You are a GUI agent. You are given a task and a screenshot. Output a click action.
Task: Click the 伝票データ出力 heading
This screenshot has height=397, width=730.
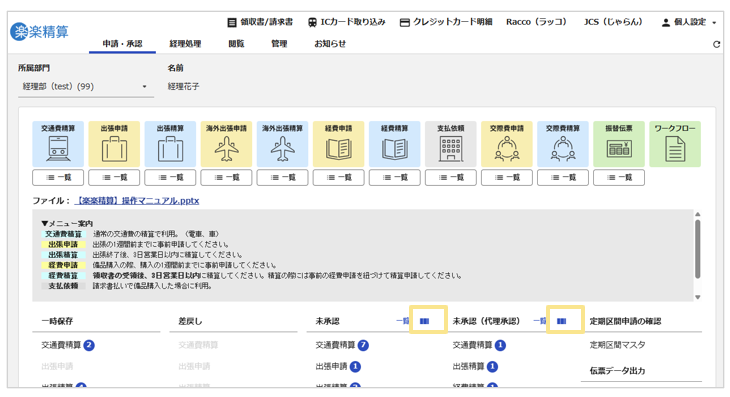tap(617, 371)
